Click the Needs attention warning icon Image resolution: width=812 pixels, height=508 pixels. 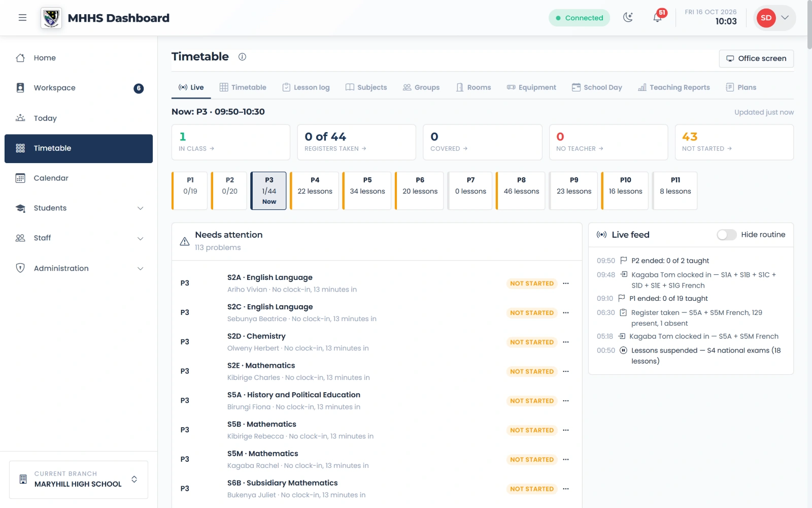click(x=185, y=242)
